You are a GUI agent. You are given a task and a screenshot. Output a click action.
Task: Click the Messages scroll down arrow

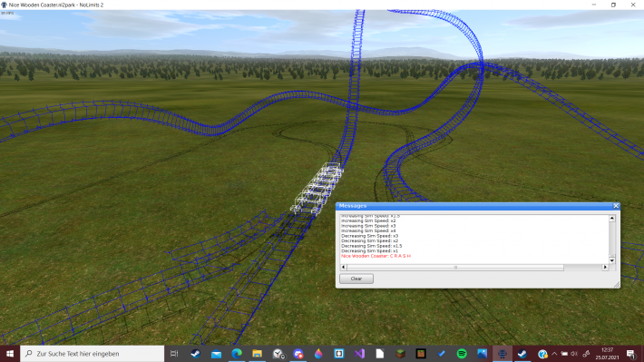612,260
